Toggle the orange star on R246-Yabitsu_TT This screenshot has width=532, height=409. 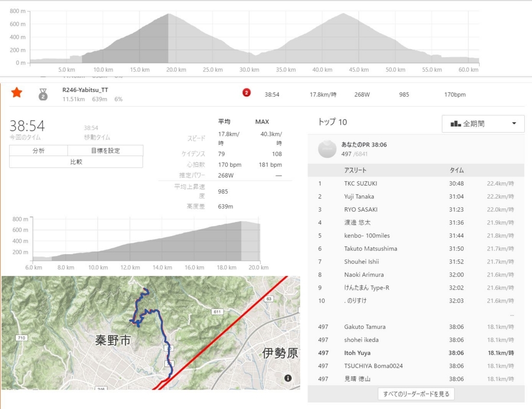(17, 93)
